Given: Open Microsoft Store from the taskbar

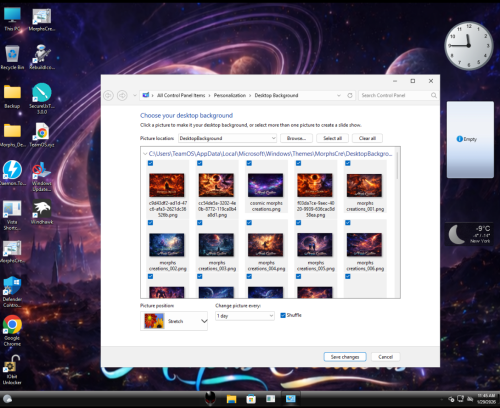Looking at the screenshot, I should [x=251, y=399].
